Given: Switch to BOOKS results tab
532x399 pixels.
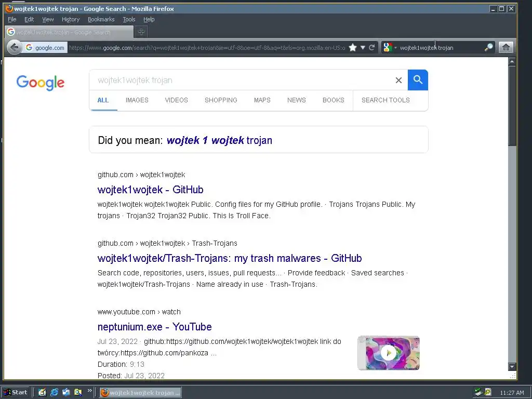Looking at the screenshot, I should click(x=334, y=100).
